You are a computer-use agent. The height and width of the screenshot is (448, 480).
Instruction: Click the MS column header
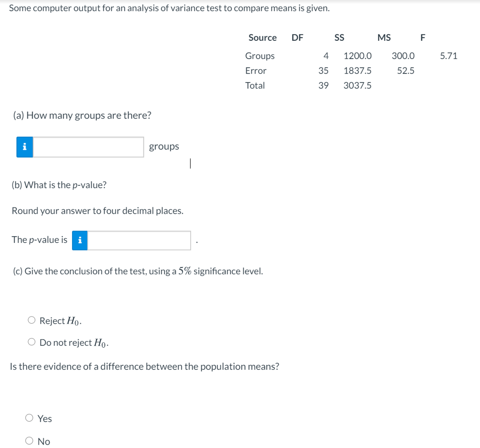(384, 37)
